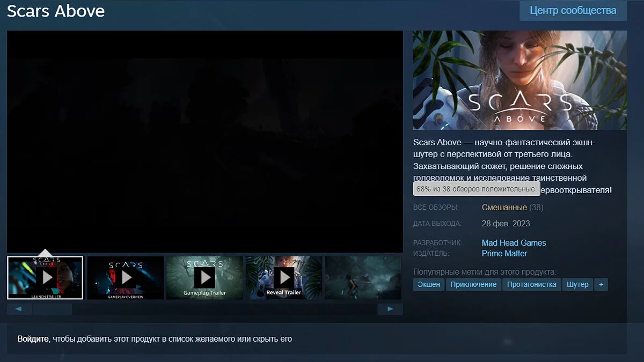Add a tag with plus button
644x362 pixels.
(601, 284)
